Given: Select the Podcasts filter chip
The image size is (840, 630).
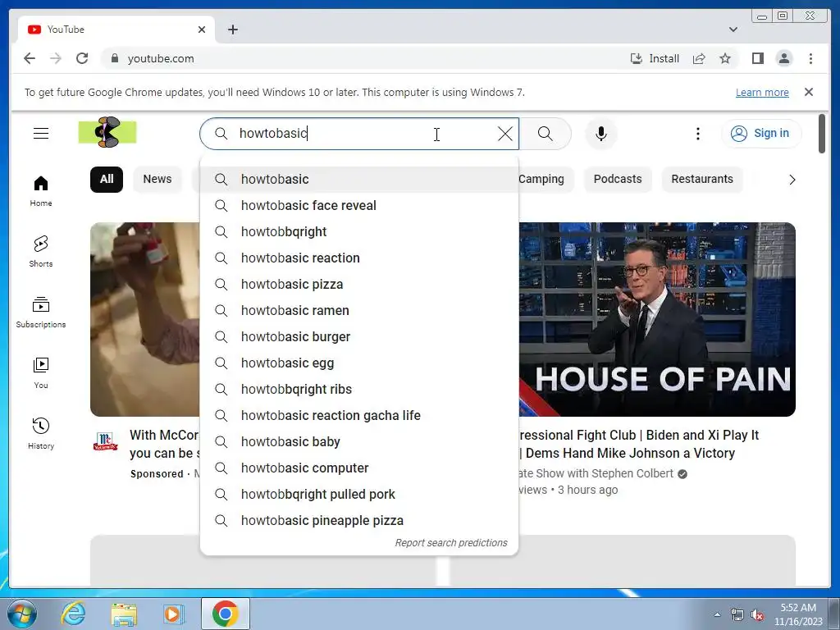Looking at the screenshot, I should (617, 180).
